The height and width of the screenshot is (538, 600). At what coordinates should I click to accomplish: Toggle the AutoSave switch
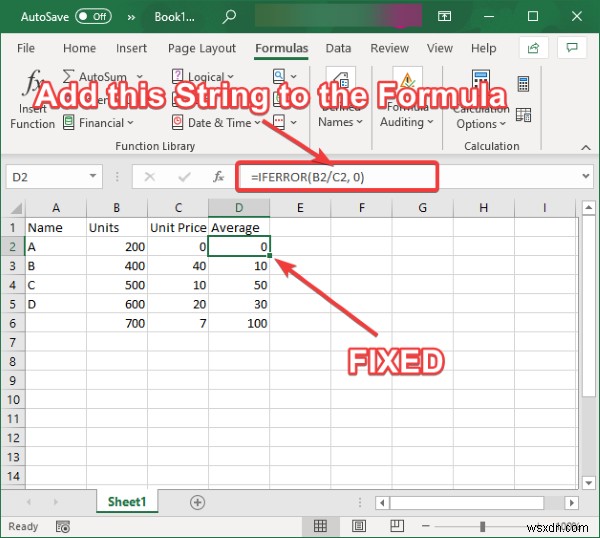pos(93,16)
